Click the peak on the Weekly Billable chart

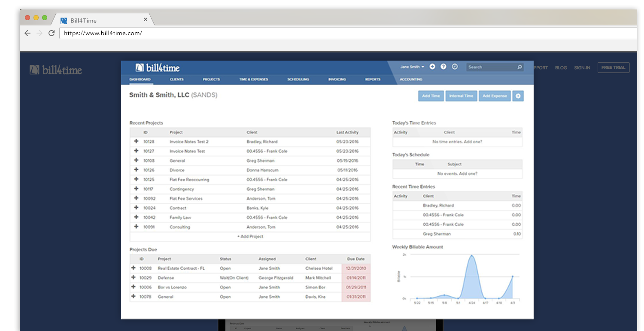(x=471, y=255)
